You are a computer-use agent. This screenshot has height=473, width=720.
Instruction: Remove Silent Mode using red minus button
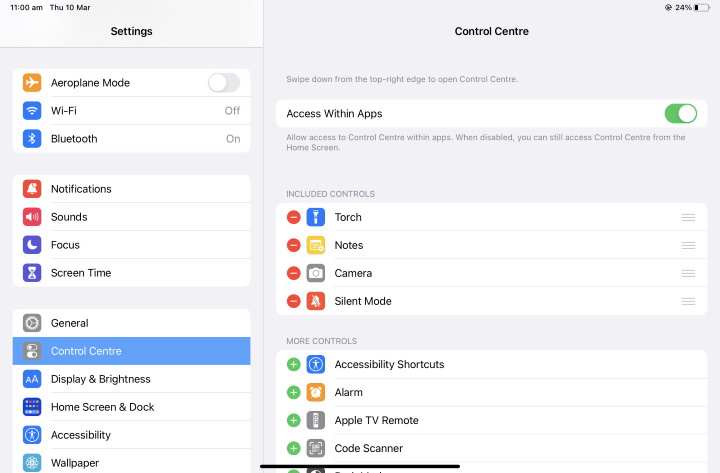pyautogui.click(x=293, y=301)
